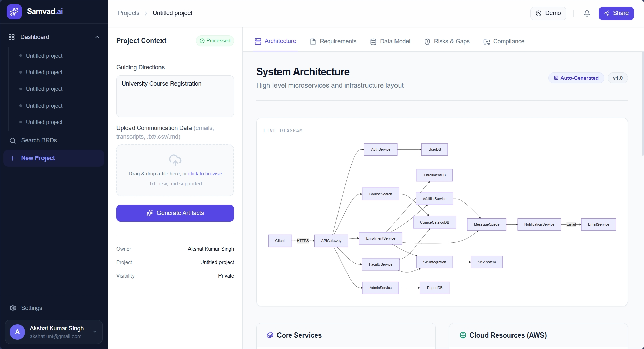Expand the Akshat Kumar Singh profile menu
Screen dimensions: 644x349
[95, 332]
